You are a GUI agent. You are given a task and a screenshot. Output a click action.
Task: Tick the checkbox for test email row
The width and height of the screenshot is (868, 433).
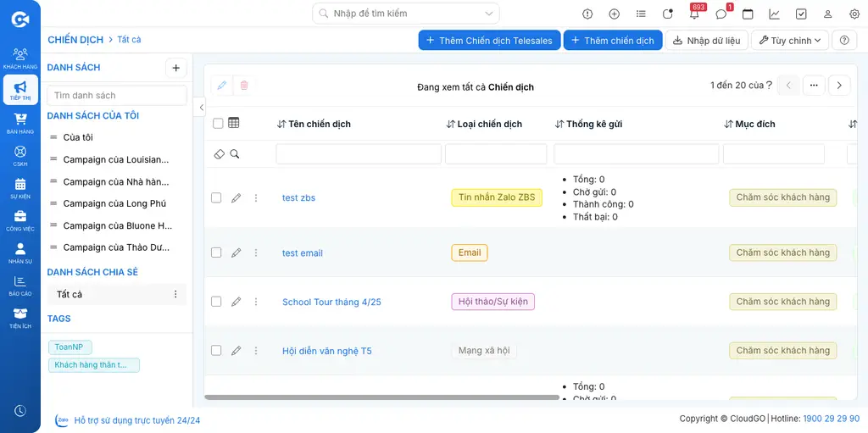coord(216,253)
